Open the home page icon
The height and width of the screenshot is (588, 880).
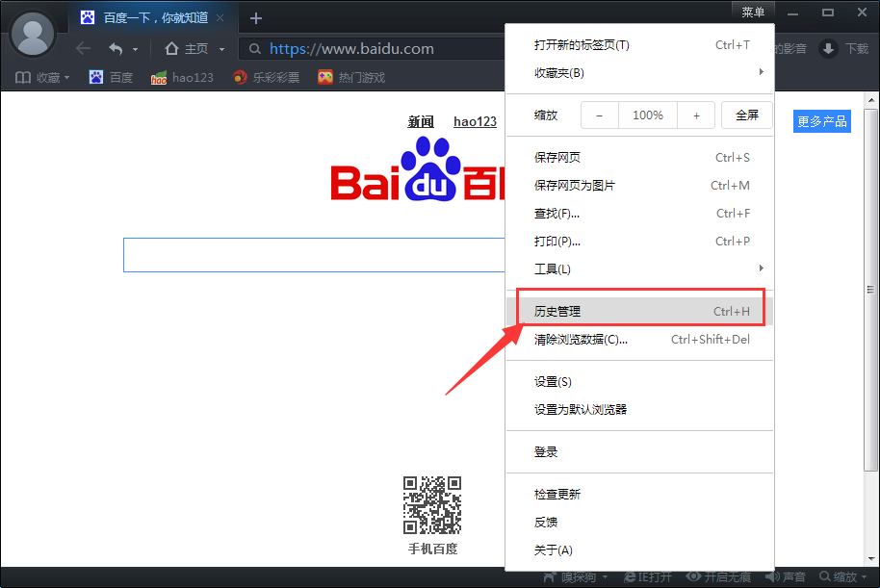171,49
